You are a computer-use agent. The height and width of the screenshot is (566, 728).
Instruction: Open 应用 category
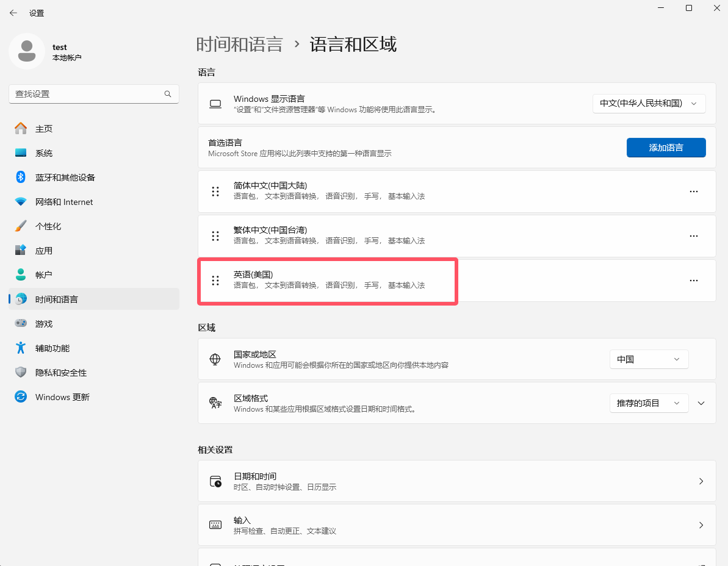94,251
